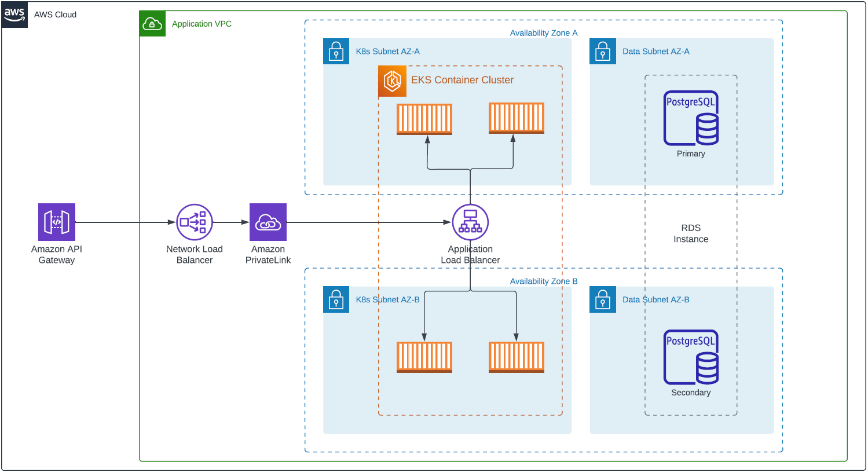Select the left container in K8s Subnet AZ-B

pyautogui.click(x=424, y=357)
